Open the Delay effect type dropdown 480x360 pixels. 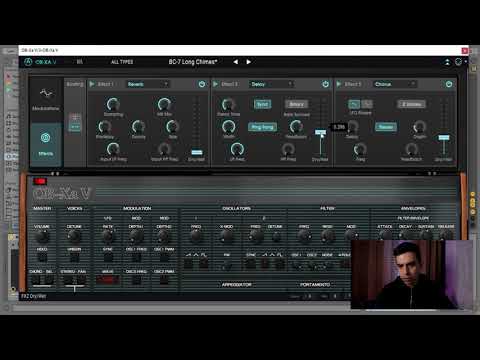271,84
